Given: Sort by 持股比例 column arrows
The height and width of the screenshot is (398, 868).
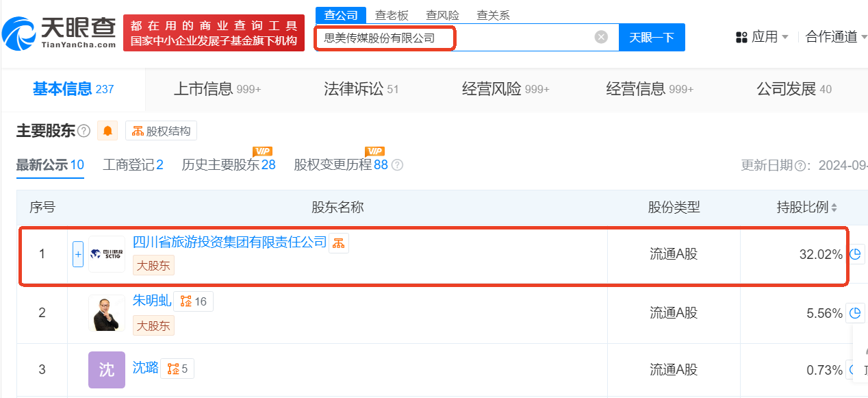Looking at the screenshot, I should [x=834, y=208].
